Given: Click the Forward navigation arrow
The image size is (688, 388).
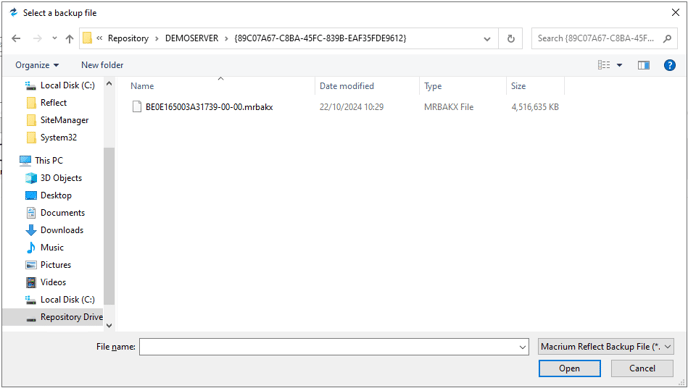Looking at the screenshot, I should pos(37,39).
